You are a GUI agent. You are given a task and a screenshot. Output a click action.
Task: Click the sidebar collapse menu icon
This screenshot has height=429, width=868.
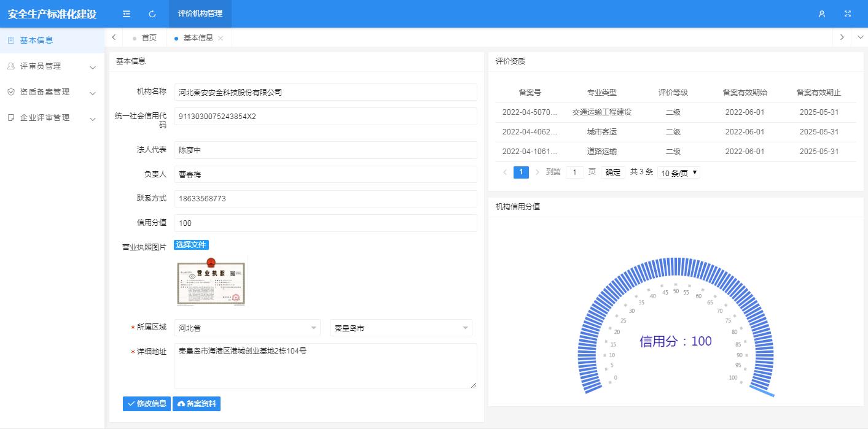click(127, 14)
